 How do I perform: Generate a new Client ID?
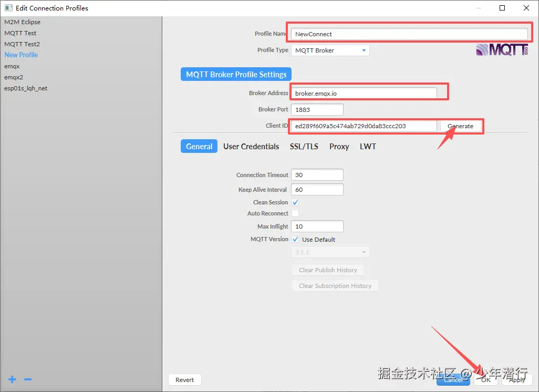[460, 126]
